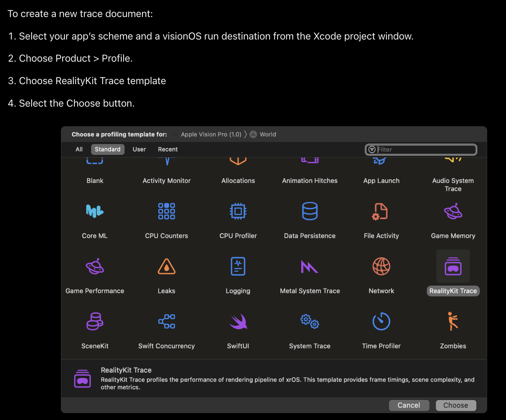Switch to the Standard tab

tap(108, 149)
